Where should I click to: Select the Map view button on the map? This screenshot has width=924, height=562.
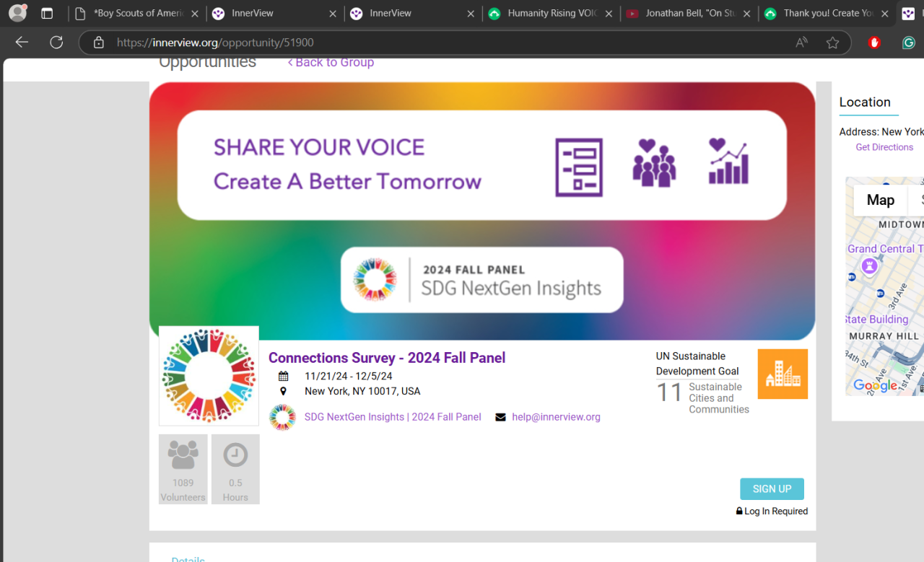[x=881, y=200]
